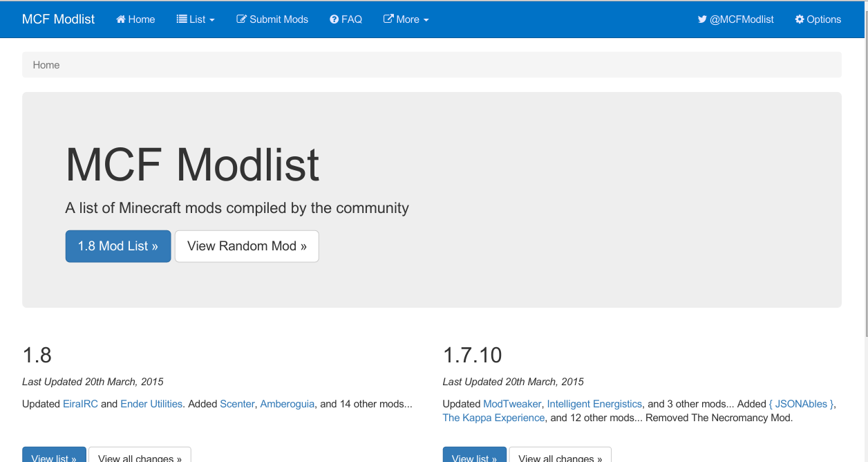The width and height of the screenshot is (868, 462).
Task: Click the Submit Mods edit icon
Action: tap(241, 19)
